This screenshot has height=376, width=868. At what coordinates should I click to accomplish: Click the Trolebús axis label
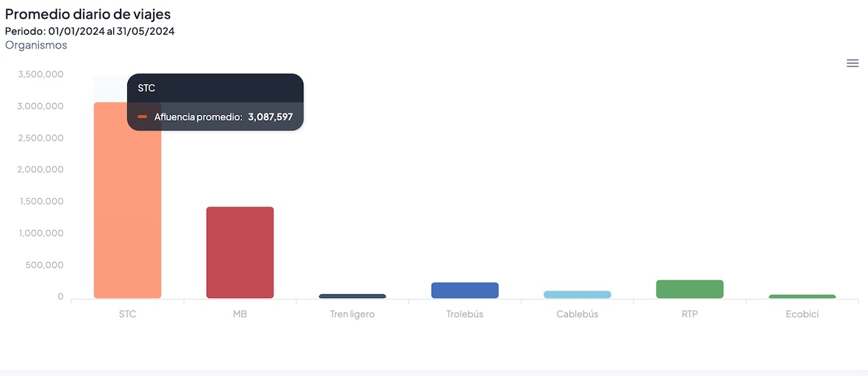[x=465, y=314]
